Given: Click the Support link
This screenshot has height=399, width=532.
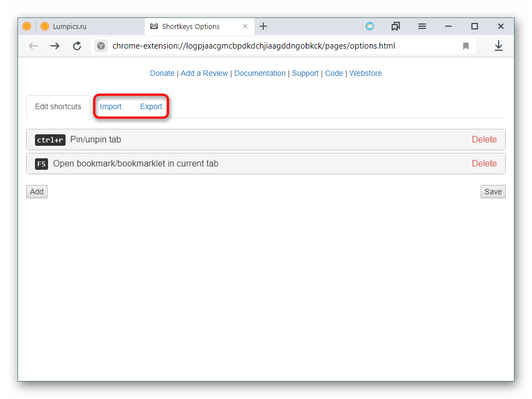Looking at the screenshot, I should coord(305,73).
